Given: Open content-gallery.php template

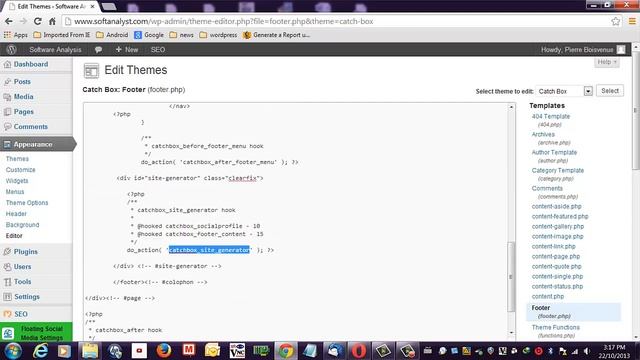Looking at the screenshot, I should 558,227.
